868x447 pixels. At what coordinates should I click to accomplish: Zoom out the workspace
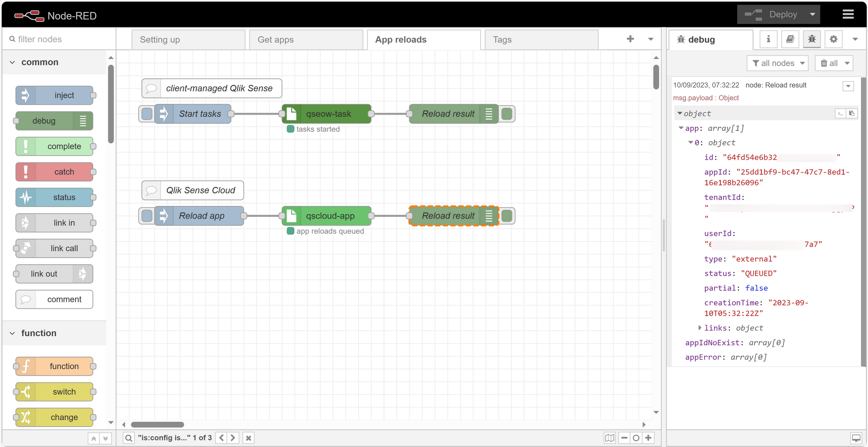pyautogui.click(x=624, y=438)
